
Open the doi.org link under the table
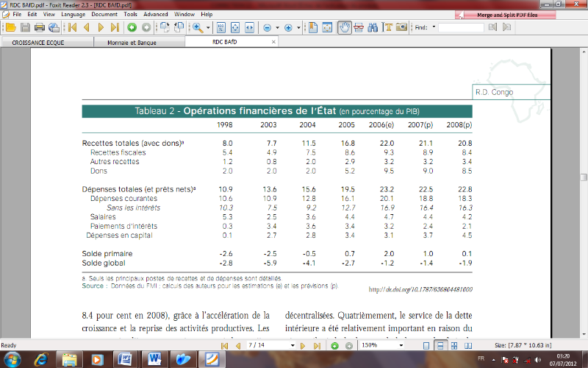[420, 289]
